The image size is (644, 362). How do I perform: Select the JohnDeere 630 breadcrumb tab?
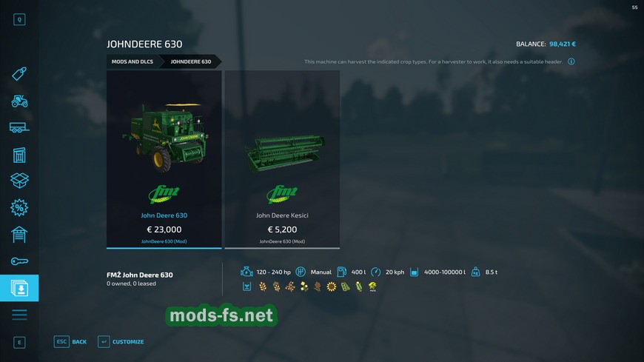coord(191,61)
